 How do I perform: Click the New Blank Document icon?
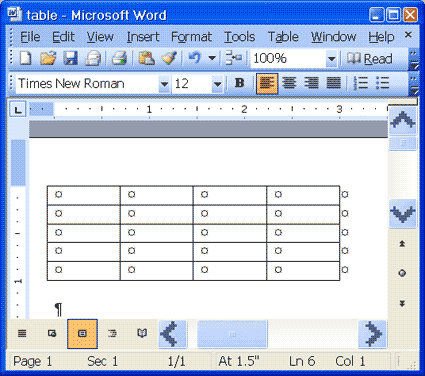tap(25, 58)
